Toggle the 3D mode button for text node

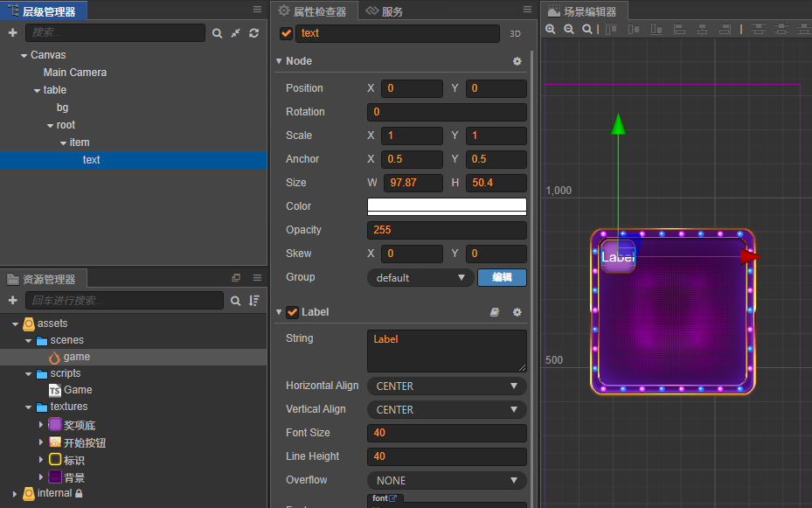(x=515, y=33)
